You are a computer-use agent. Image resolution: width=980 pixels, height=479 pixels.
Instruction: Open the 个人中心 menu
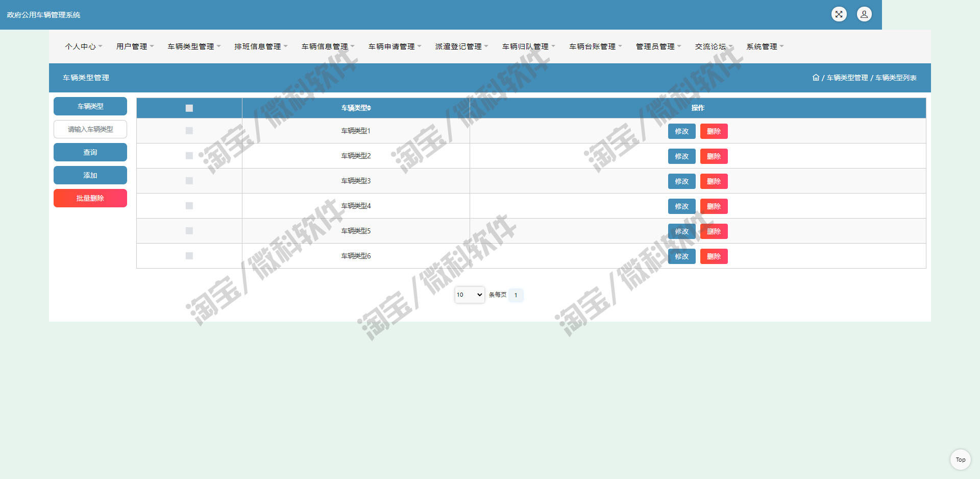(84, 46)
